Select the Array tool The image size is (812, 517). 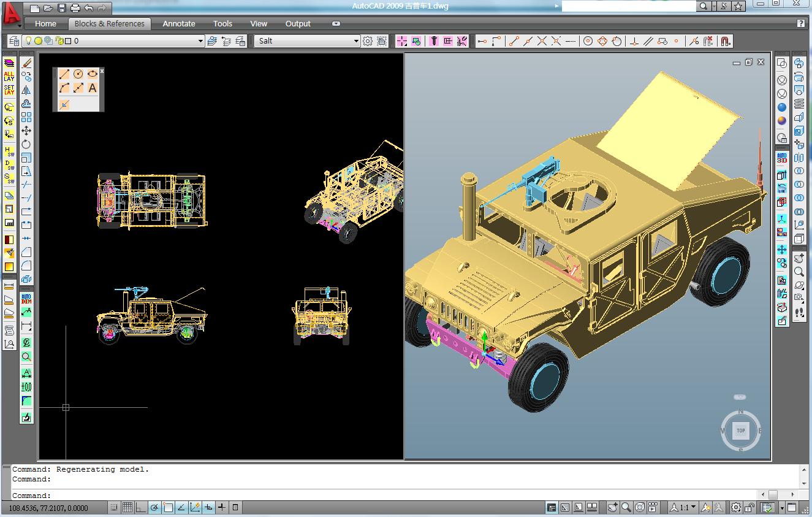click(x=26, y=117)
